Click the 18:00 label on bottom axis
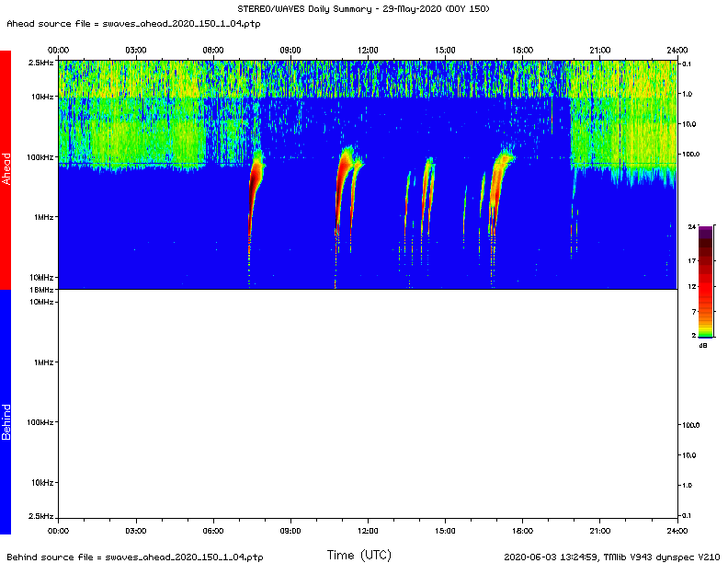The image size is (728, 563). (x=522, y=531)
